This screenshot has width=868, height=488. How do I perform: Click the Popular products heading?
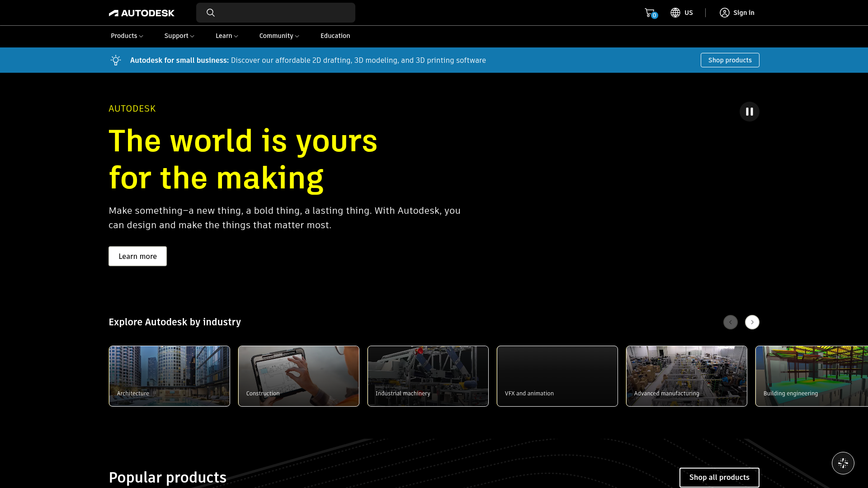pos(168,478)
